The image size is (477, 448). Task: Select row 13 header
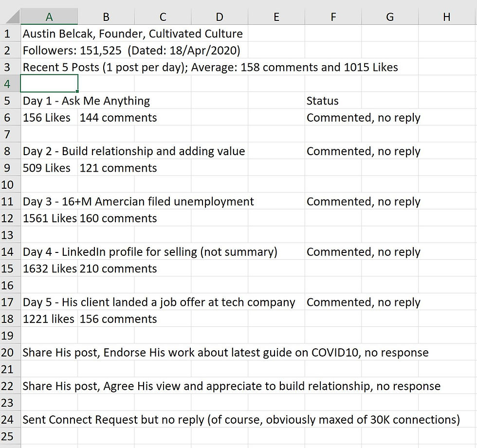(x=10, y=235)
